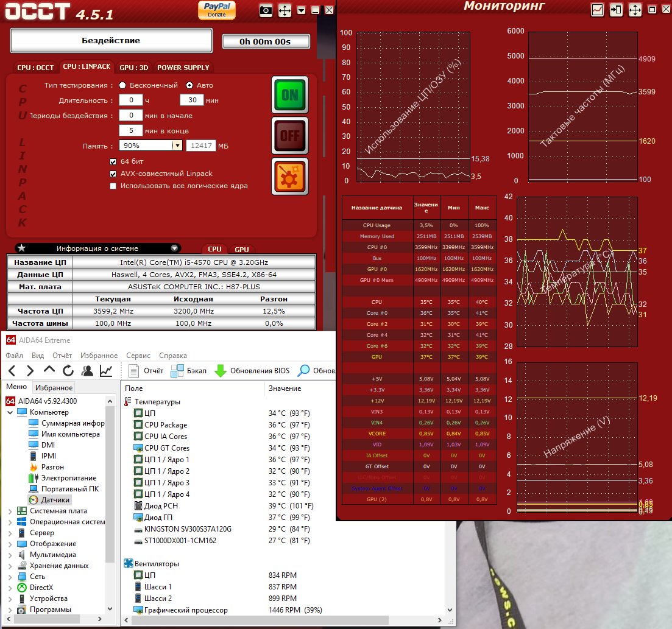Switch to the CPU : LINPACK tab
Image resolution: width=672 pixels, height=629 pixels.
point(87,66)
